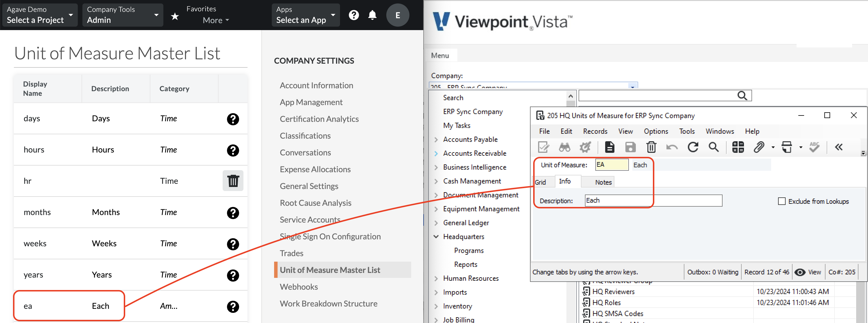Open the Trades settings link
The height and width of the screenshot is (323, 868).
(291, 253)
